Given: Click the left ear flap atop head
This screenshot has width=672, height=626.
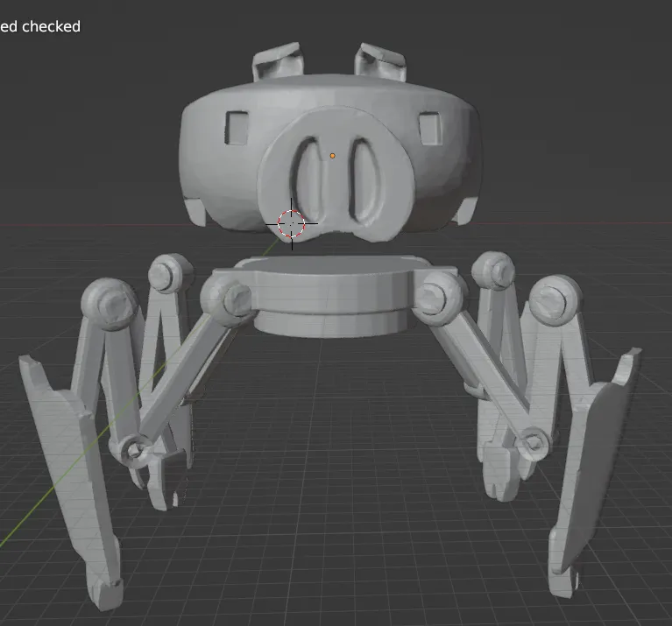Looking at the screenshot, I should [277, 62].
